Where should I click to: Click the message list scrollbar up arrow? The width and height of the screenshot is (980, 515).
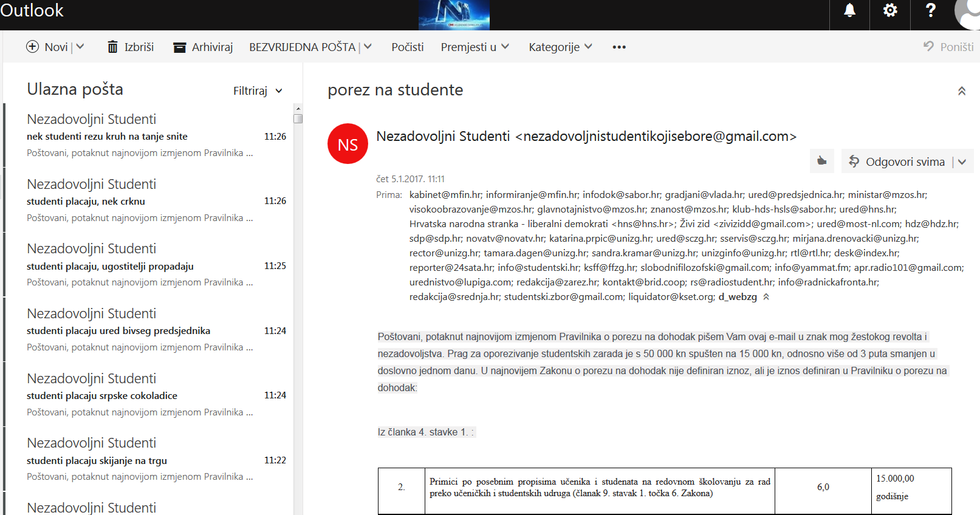point(298,109)
